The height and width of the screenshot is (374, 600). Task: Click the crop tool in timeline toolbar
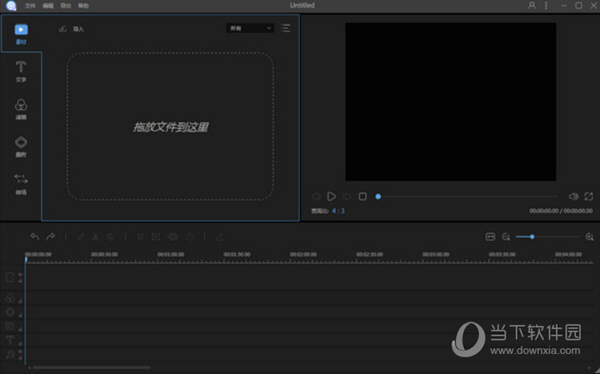click(x=140, y=237)
